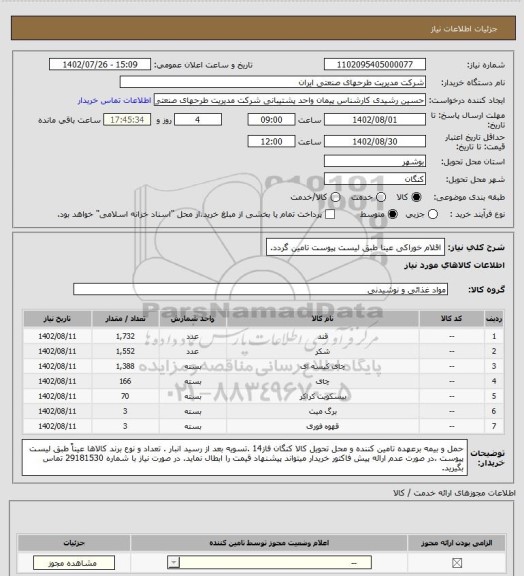The image size is (524, 576).
Task: Select the خدمت radio button
Action: point(381,197)
